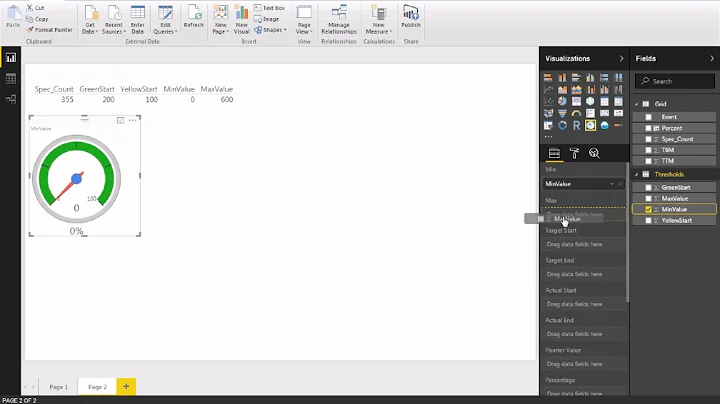Screen dimensions: 720x404
Task: Click the Refresh ribbon button
Action: coord(193,17)
